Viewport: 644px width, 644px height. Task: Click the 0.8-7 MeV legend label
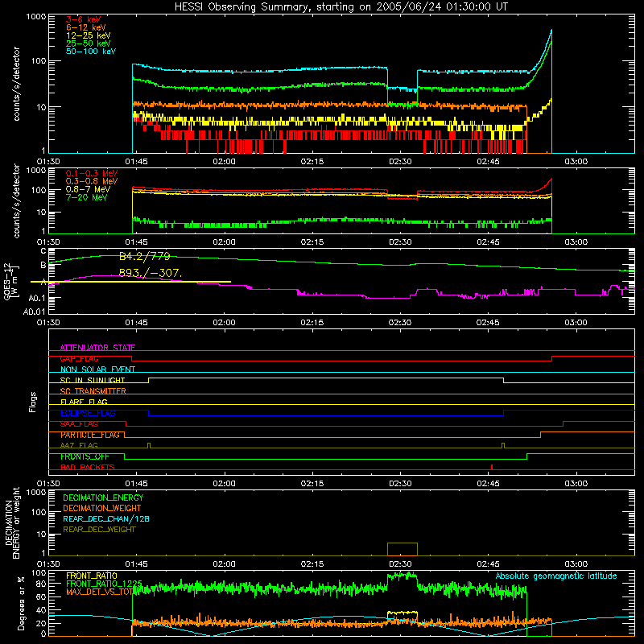[89, 189]
